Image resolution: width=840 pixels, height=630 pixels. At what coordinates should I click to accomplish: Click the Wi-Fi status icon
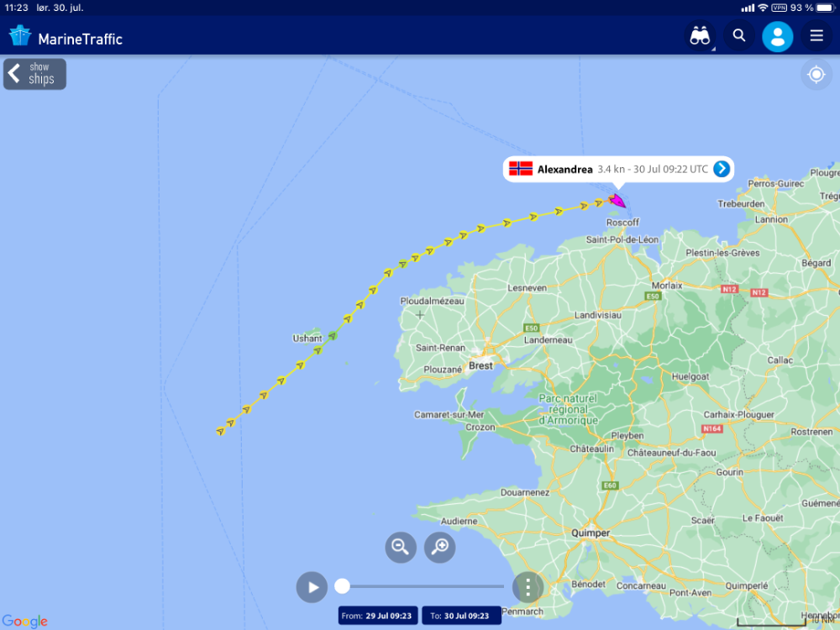pos(763,8)
